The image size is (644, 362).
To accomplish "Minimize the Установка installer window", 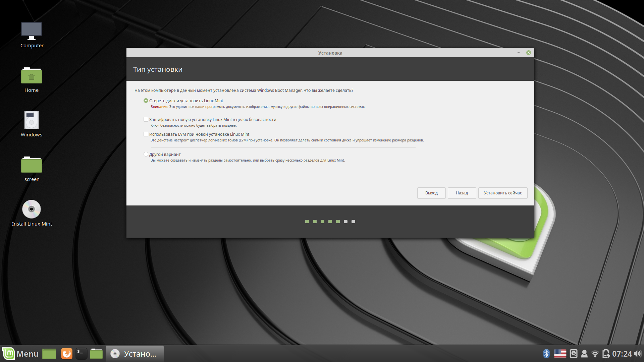I will pos(519,53).
